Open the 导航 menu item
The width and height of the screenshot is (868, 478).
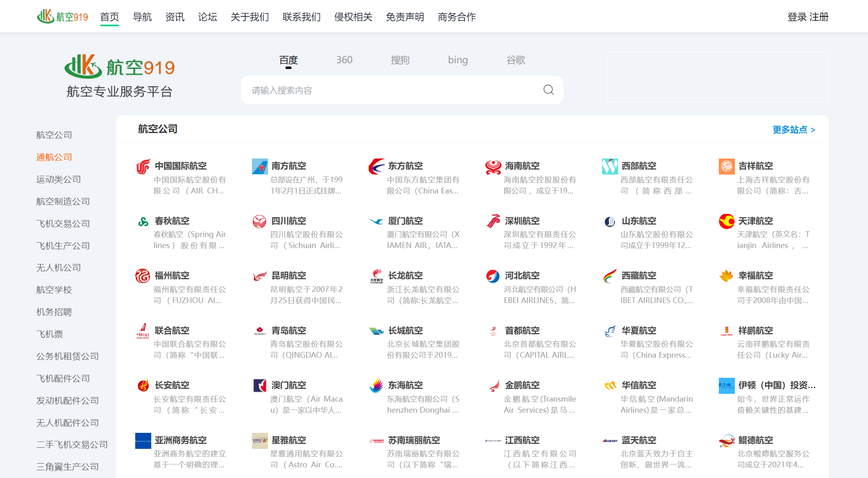142,17
